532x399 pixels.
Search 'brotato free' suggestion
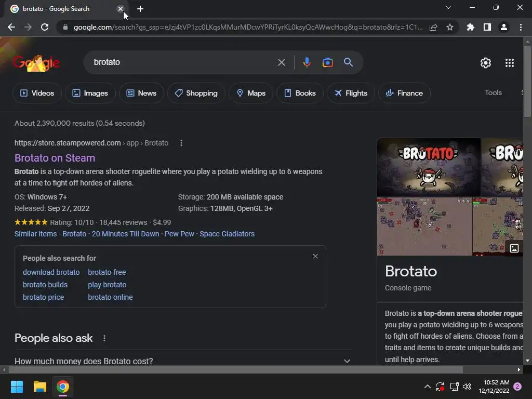click(107, 272)
